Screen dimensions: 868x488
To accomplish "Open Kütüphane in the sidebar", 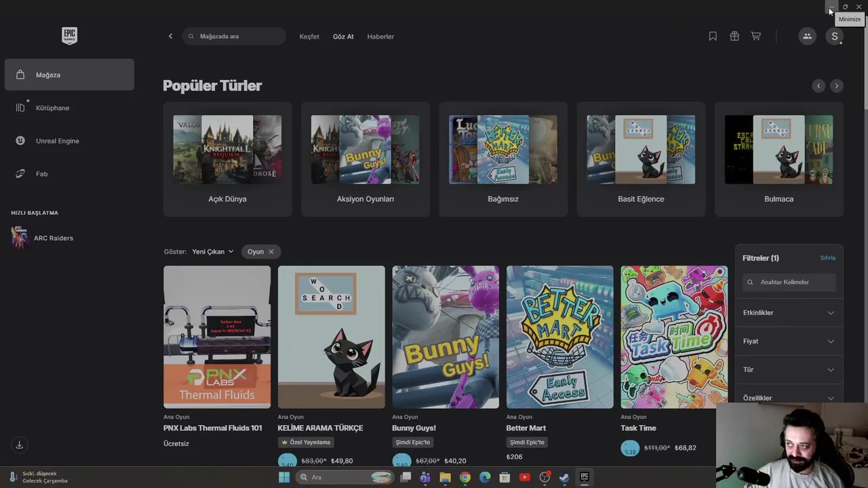I will tap(69, 108).
